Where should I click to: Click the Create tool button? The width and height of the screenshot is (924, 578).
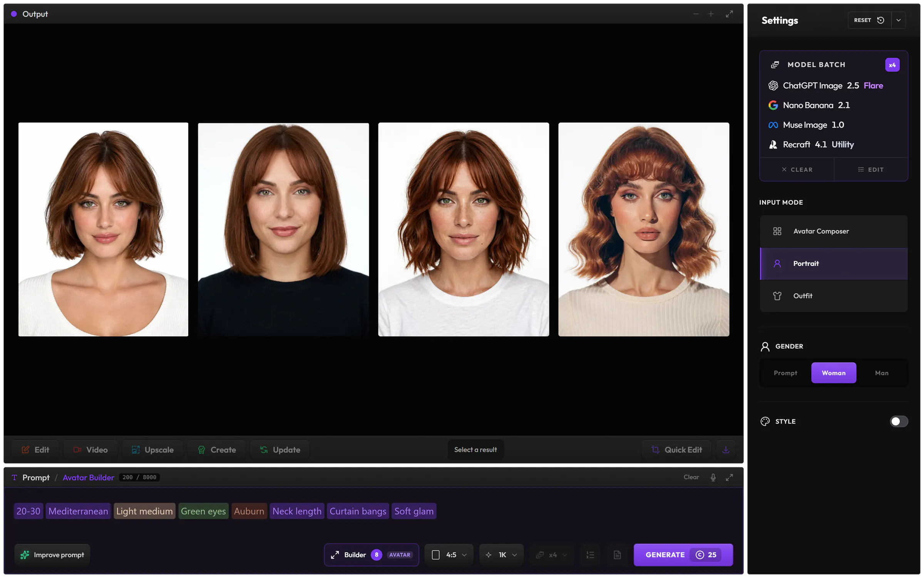[x=217, y=450]
